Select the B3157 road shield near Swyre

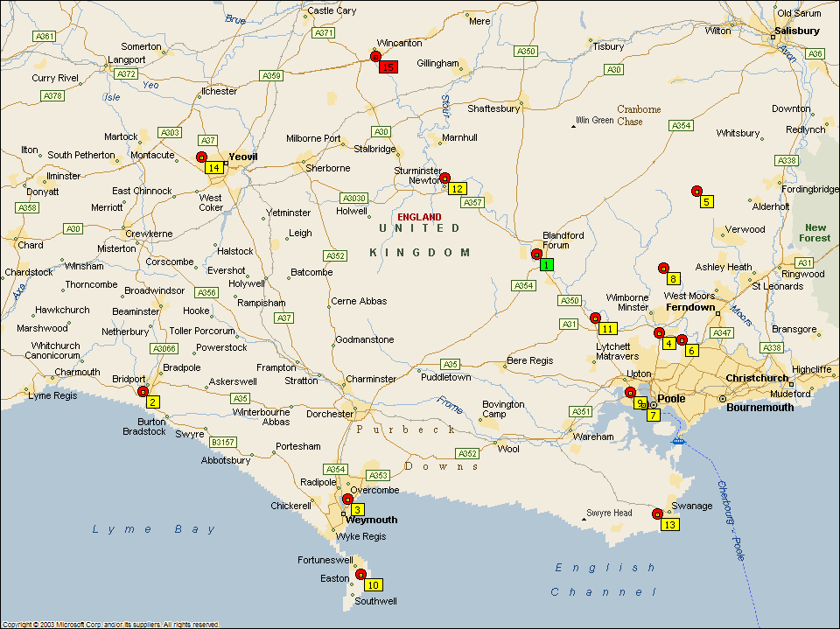223,442
